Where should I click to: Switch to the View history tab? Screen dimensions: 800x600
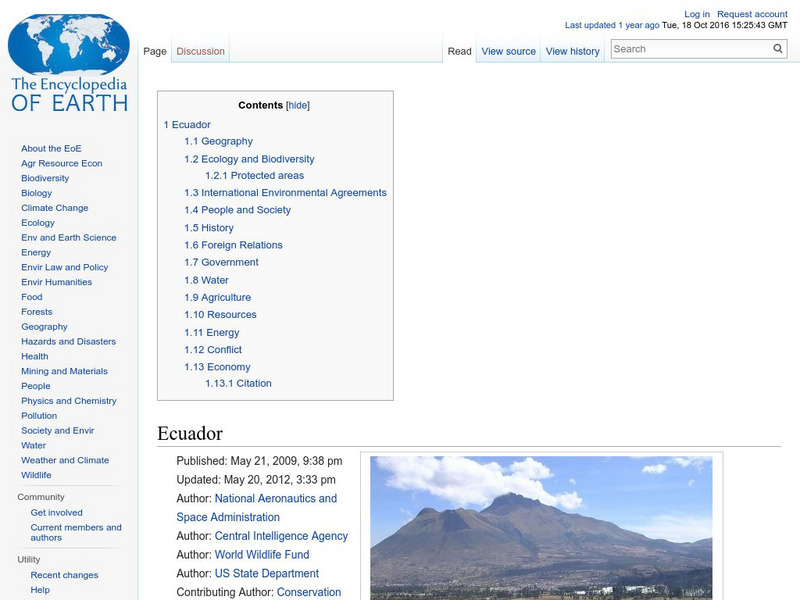[x=572, y=50]
